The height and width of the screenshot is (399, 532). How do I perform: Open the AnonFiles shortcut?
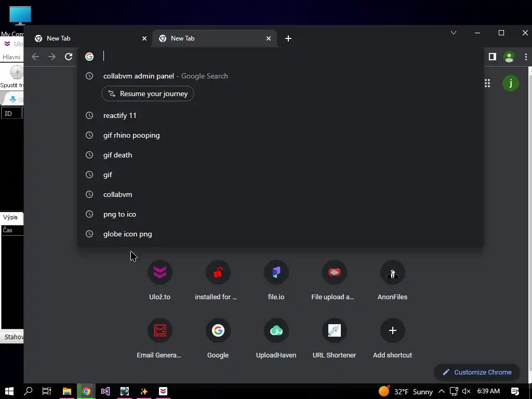(x=393, y=280)
